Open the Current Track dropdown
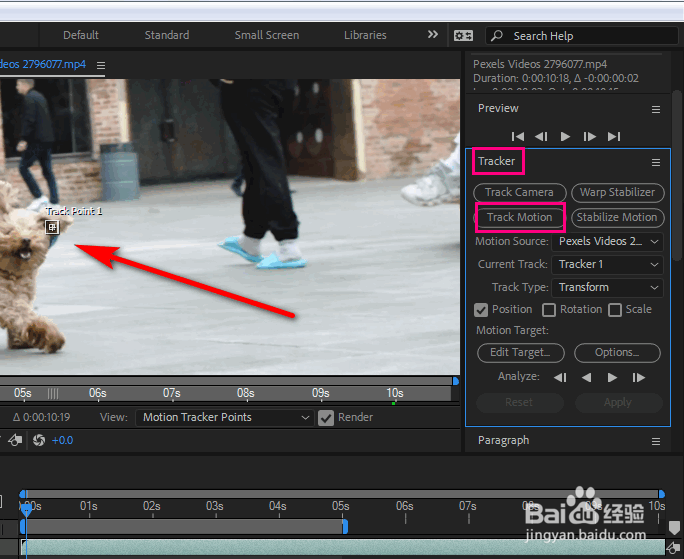This screenshot has height=559, width=684. coord(607,264)
